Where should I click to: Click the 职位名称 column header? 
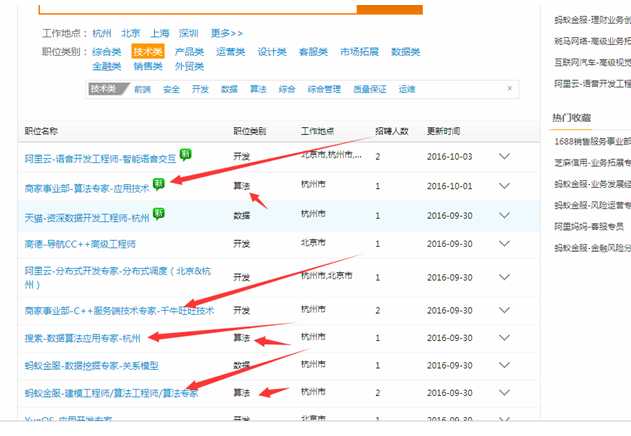41,131
